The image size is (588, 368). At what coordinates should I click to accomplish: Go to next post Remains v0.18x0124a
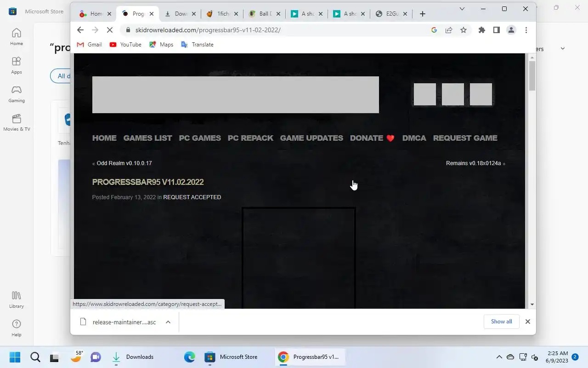(x=473, y=163)
